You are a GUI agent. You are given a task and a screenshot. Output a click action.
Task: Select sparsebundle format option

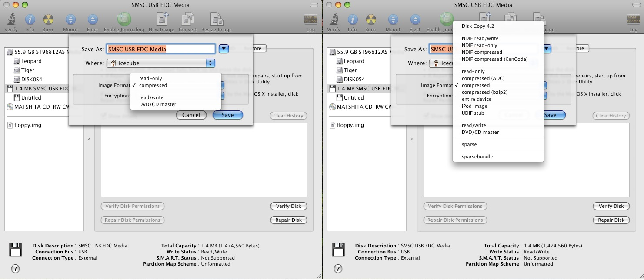point(498,157)
